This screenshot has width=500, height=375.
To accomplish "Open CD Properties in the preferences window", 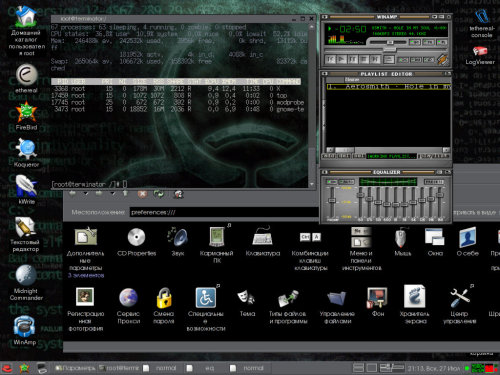I will click(x=136, y=242).
